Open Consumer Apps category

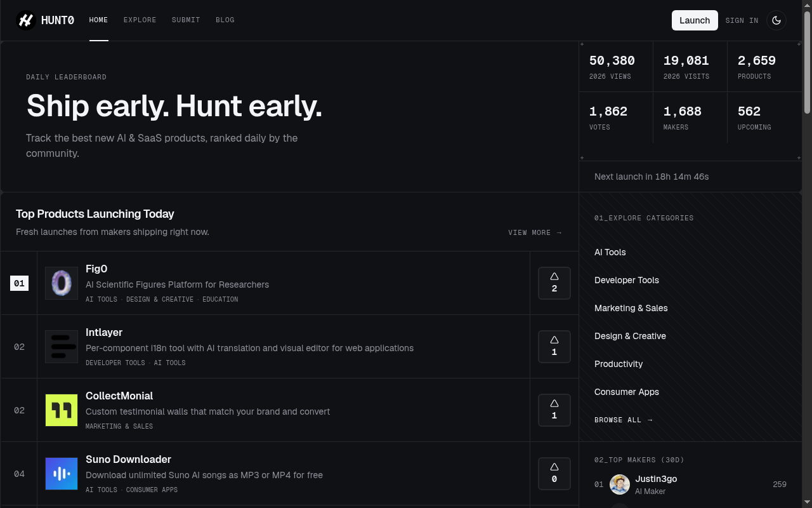pyautogui.click(x=627, y=392)
